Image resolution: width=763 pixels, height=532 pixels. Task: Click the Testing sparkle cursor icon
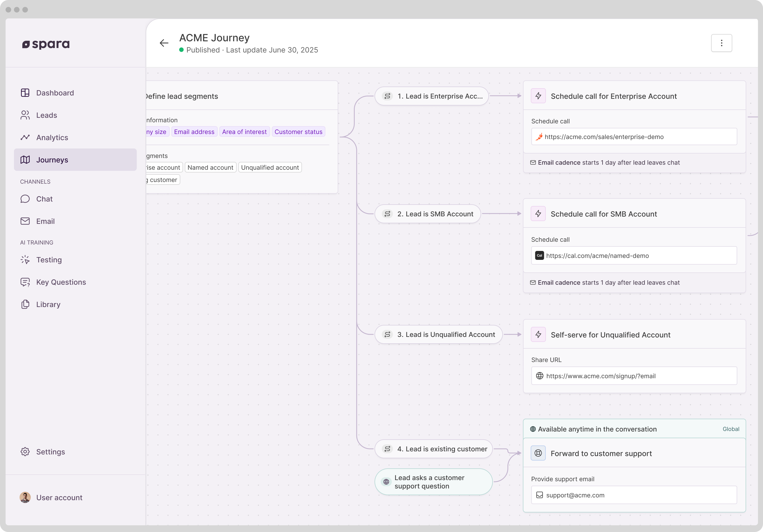click(x=25, y=260)
